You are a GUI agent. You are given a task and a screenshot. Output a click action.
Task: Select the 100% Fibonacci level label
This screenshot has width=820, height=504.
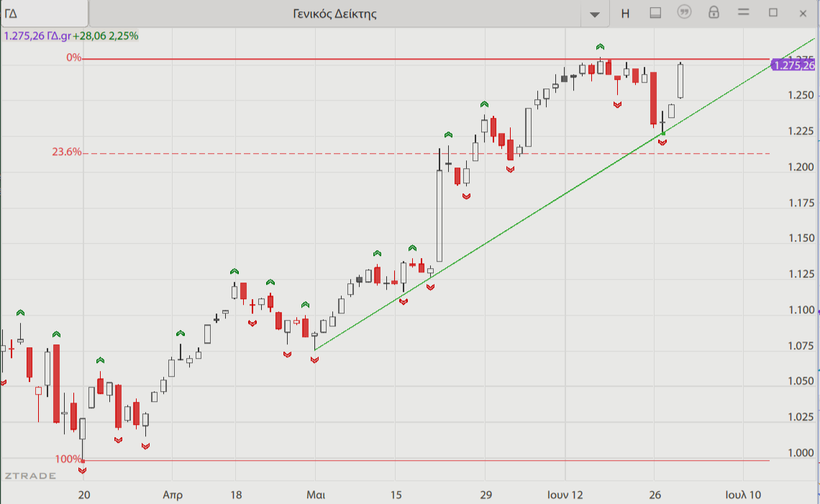68,459
